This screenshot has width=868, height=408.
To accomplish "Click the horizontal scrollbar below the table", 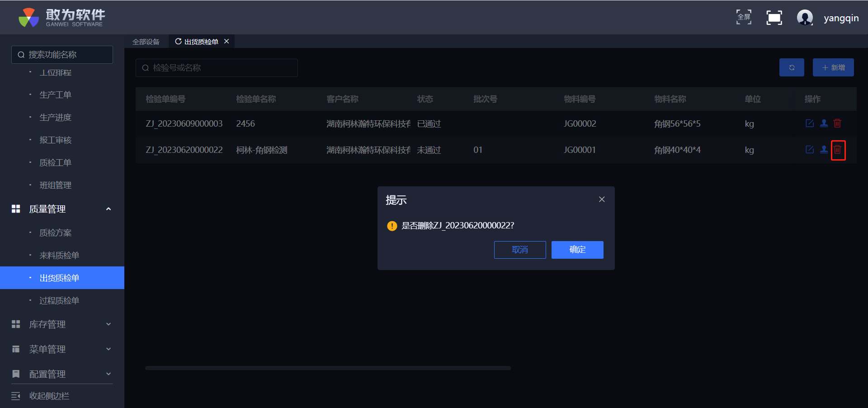I will [328, 368].
